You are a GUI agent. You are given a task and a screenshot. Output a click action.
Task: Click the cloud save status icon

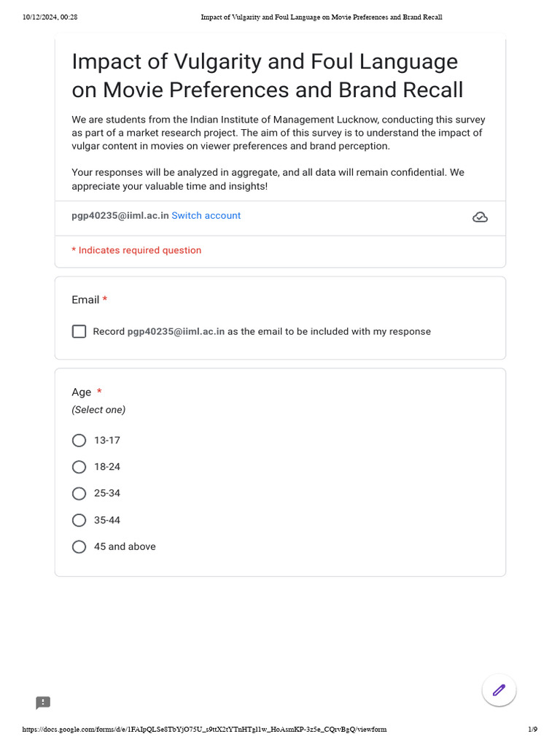point(480,217)
